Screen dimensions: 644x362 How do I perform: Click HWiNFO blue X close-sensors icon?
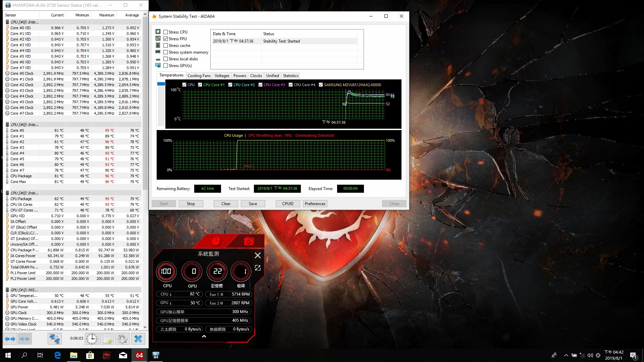[138, 339]
